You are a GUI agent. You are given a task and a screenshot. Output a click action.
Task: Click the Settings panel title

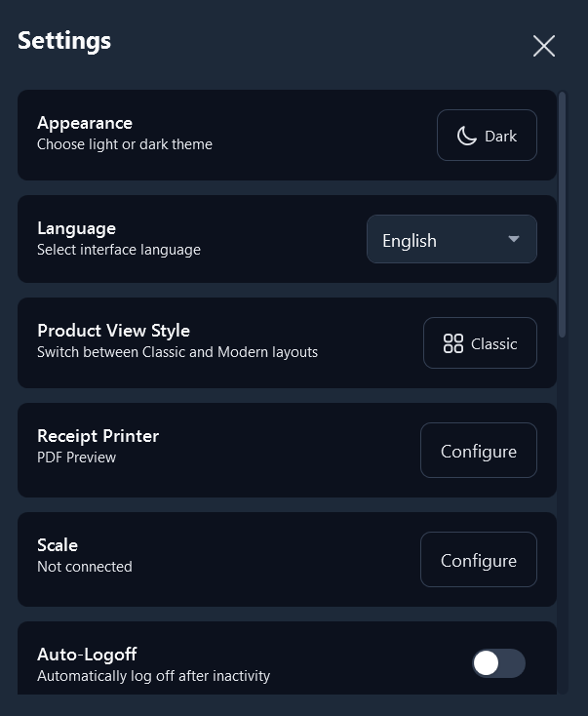pyautogui.click(x=64, y=41)
